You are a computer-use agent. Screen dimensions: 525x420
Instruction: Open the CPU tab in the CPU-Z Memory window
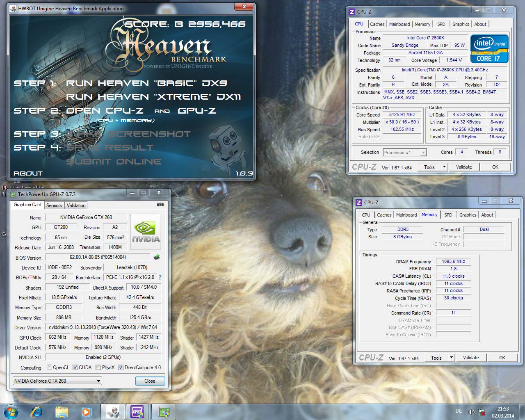point(366,215)
